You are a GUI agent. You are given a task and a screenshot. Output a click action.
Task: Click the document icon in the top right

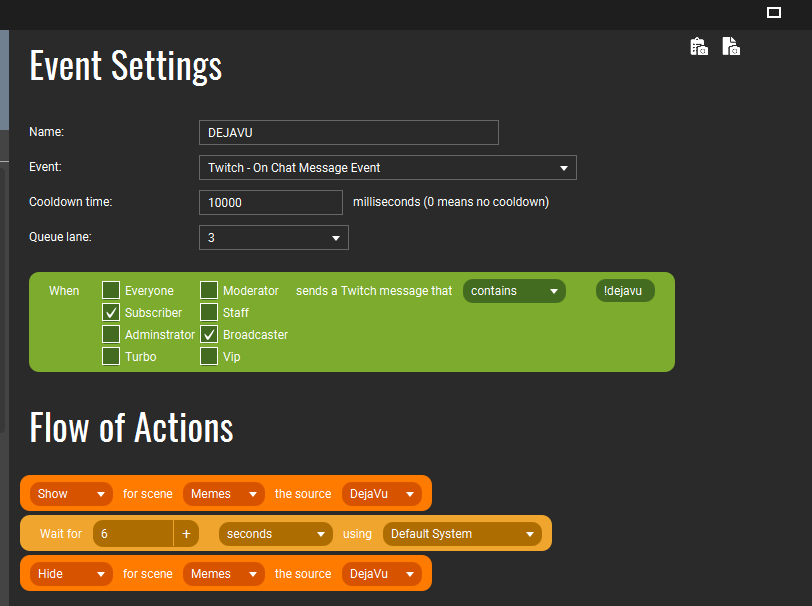[x=731, y=46]
